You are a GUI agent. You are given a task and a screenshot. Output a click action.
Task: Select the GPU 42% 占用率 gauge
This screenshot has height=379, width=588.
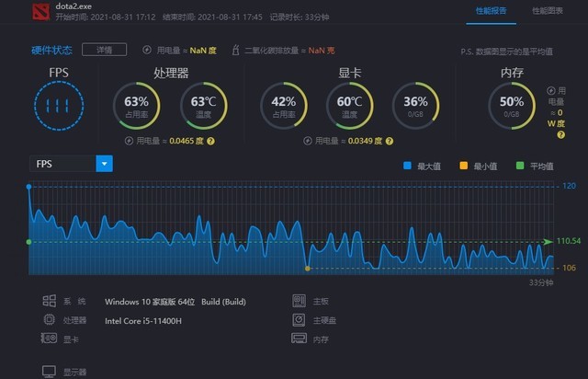coord(284,106)
